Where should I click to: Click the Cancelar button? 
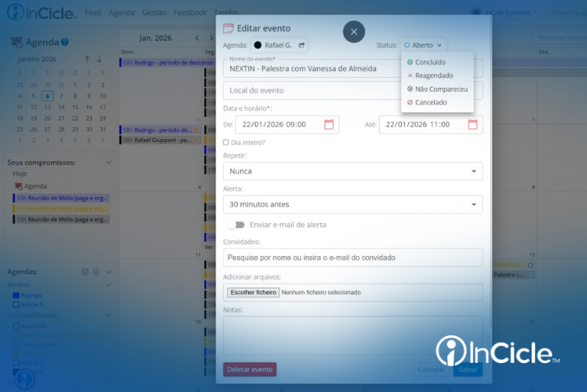tap(431, 370)
